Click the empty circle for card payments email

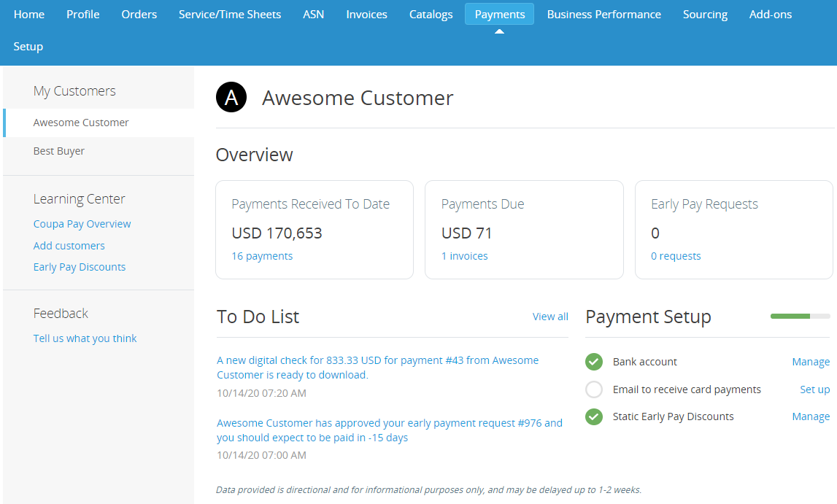(593, 389)
